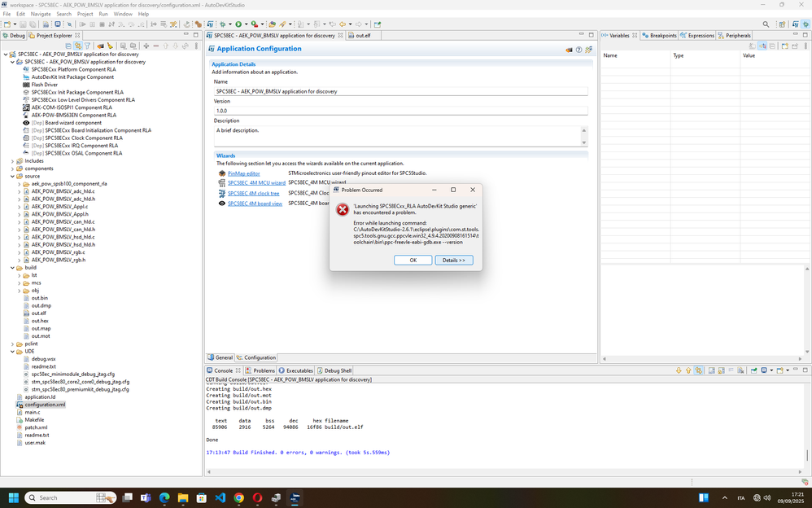
Task: Collapse the build folder in tree
Action: 13,268
